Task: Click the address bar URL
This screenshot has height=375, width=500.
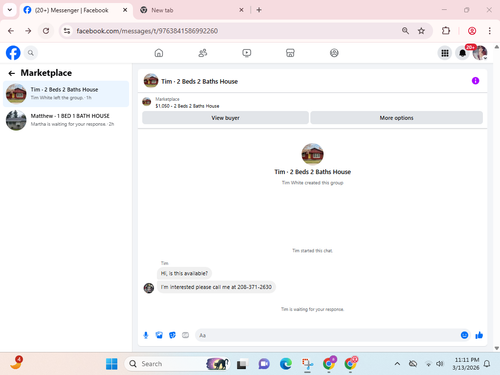Action: click(147, 31)
